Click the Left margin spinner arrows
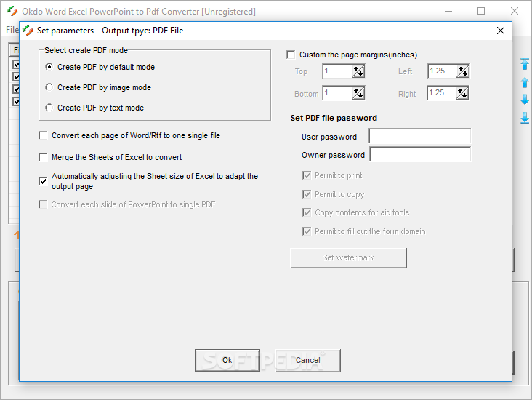Screen dimensions: 532x400 click(x=463, y=71)
